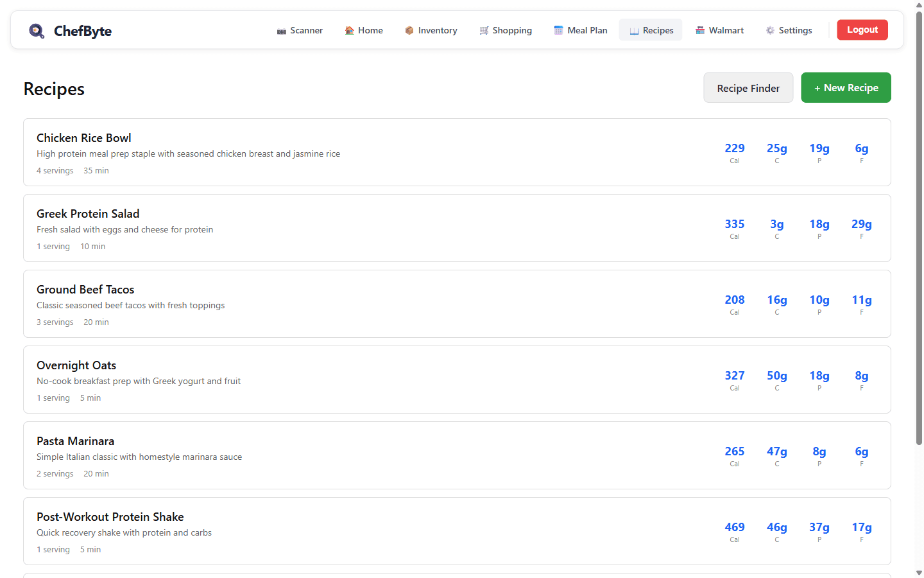Open the Recipe Finder

click(x=748, y=88)
